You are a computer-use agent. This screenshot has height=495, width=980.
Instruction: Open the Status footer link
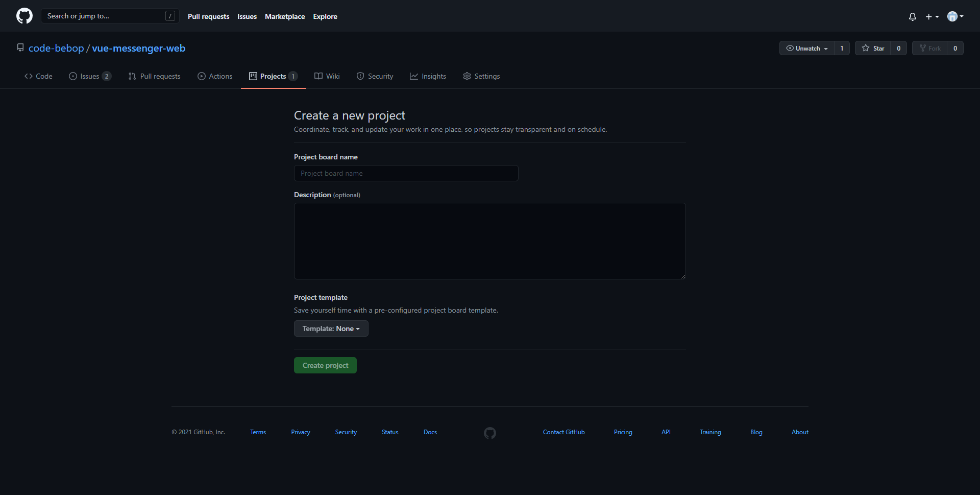point(390,432)
